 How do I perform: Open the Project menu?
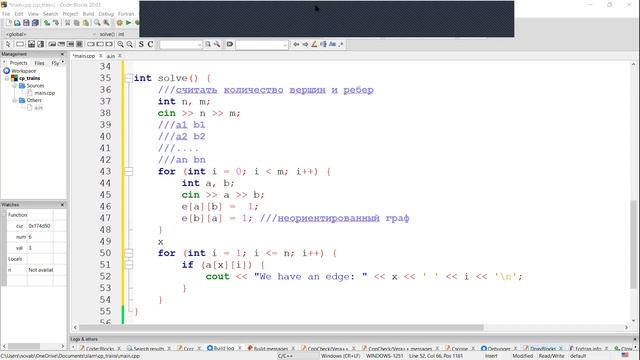pos(70,14)
